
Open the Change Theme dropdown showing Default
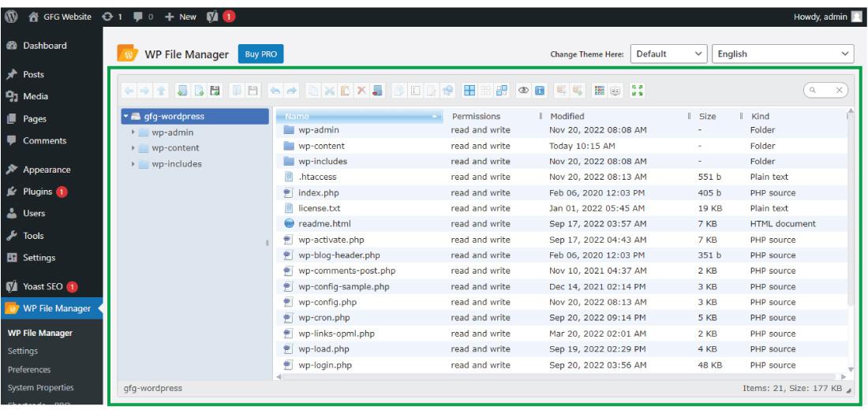668,54
